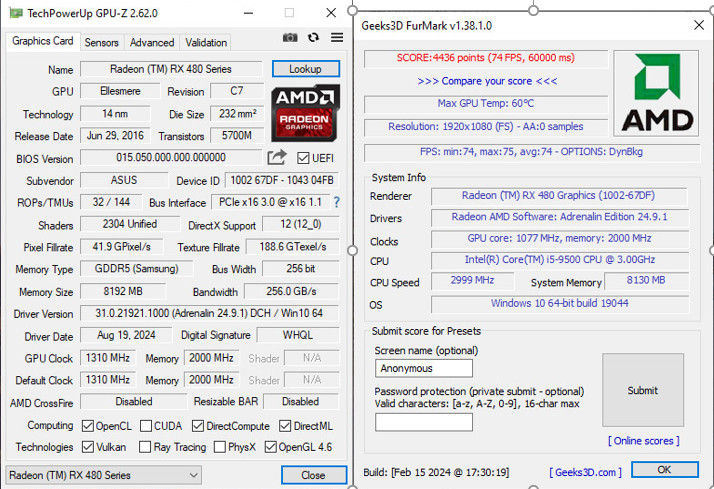714x489 pixels.
Task: Open the Validation tab
Action: pyautogui.click(x=206, y=42)
